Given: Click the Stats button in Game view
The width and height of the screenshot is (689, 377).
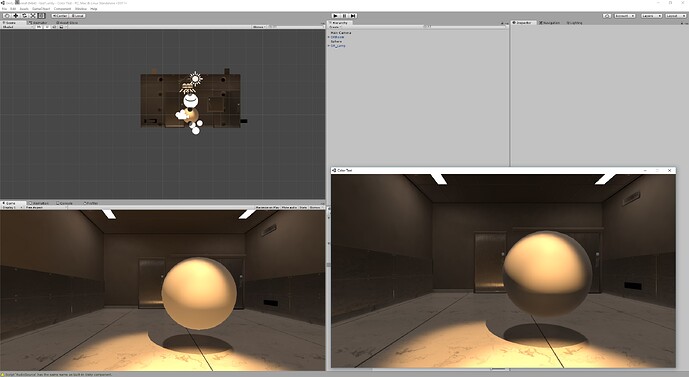Looking at the screenshot, I should coord(303,207).
